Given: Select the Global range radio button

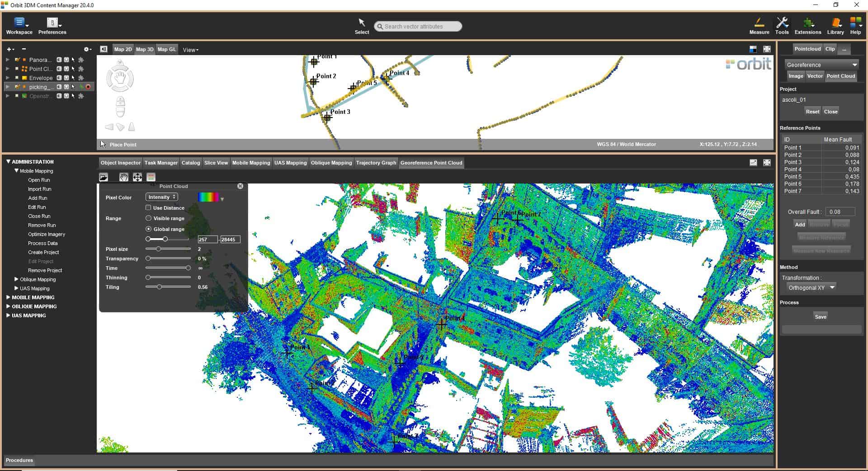Looking at the screenshot, I should [x=148, y=229].
